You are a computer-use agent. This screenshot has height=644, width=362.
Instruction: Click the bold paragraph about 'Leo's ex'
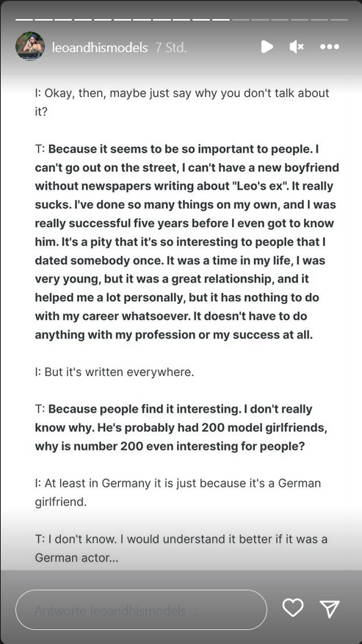(187, 242)
